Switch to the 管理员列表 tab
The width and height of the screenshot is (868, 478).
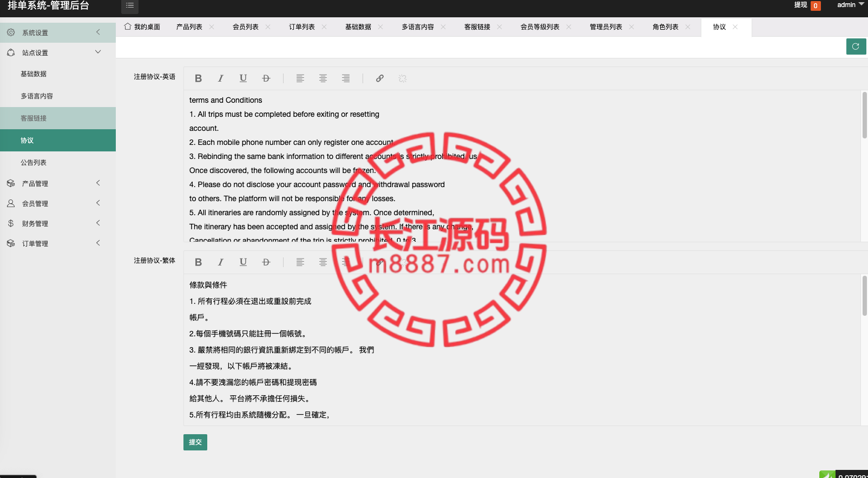(606, 27)
